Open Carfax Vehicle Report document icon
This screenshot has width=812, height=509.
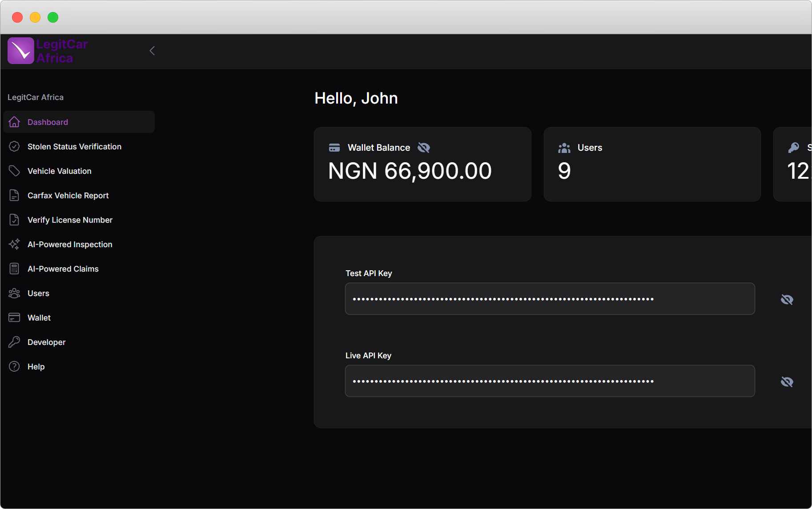[x=14, y=196]
